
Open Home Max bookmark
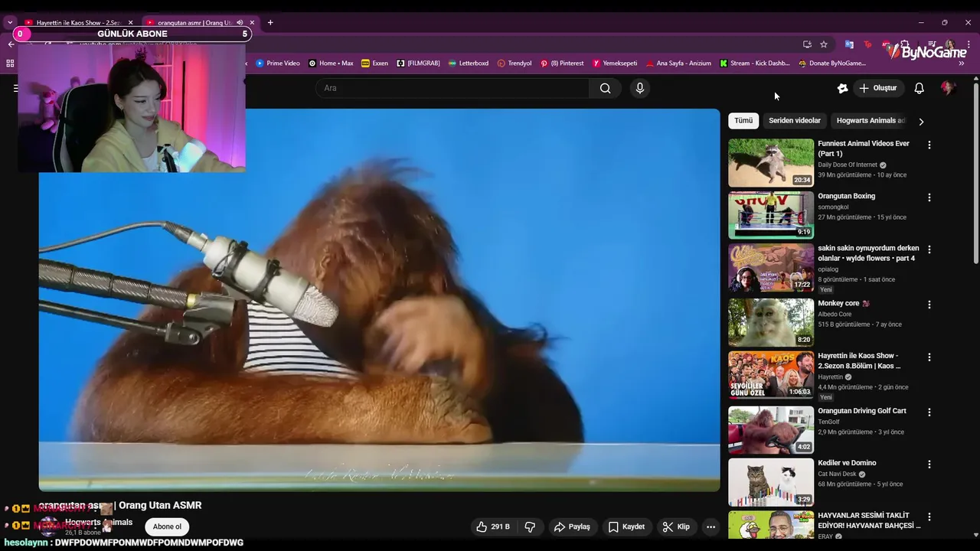[331, 64]
